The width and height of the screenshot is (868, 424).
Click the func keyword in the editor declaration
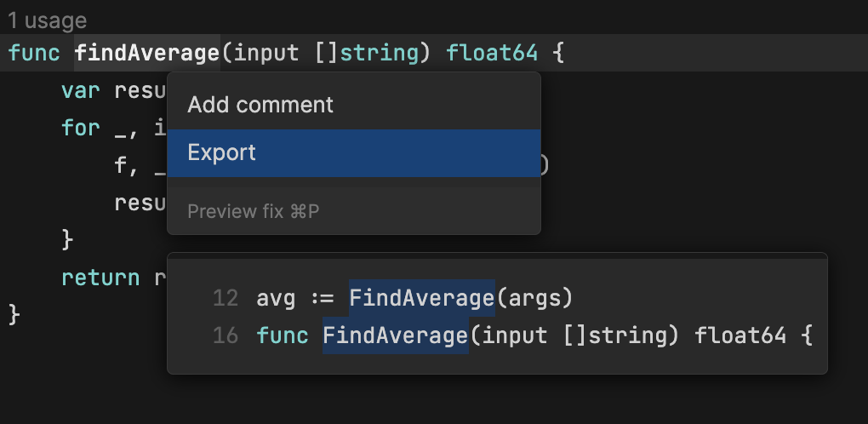coord(34,54)
